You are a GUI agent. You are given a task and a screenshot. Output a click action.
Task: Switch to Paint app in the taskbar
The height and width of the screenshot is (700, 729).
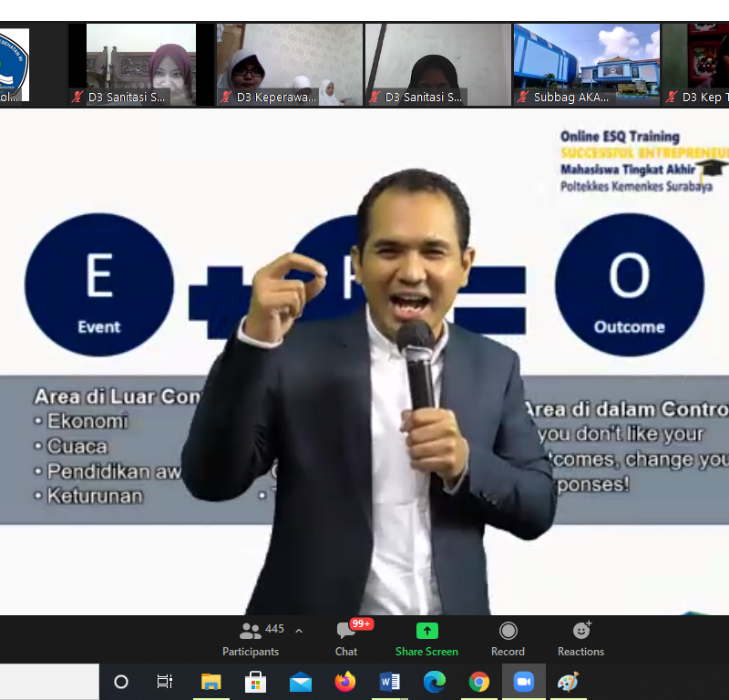coord(568,682)
